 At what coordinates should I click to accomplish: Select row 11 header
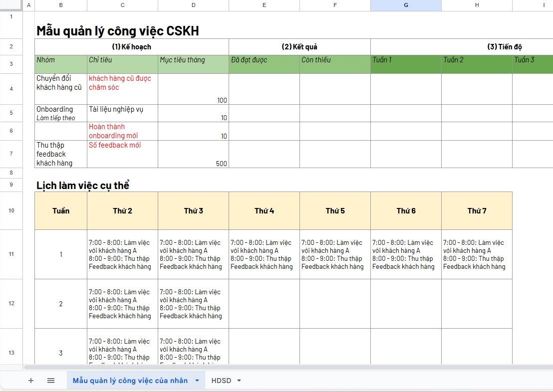tap(11, 254)
